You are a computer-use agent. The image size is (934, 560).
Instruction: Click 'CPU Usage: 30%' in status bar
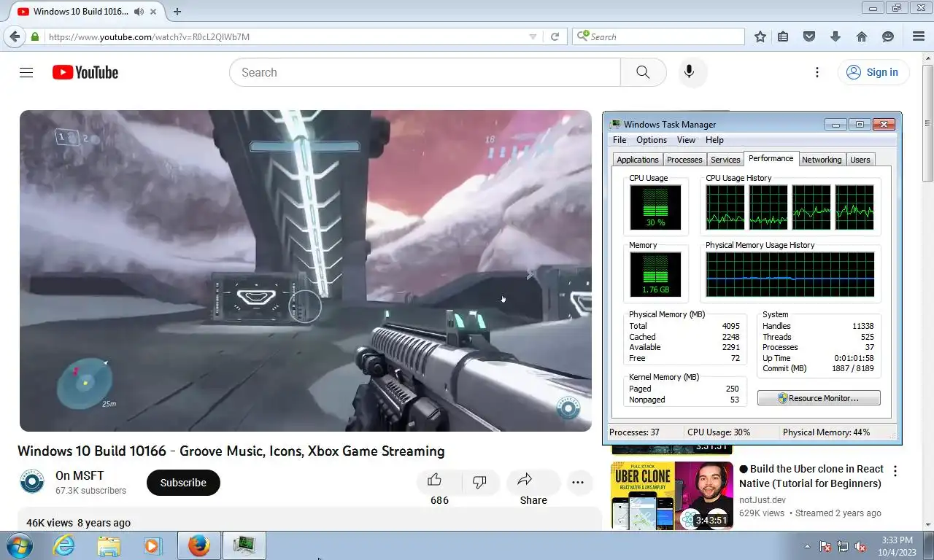click(719, 432)
